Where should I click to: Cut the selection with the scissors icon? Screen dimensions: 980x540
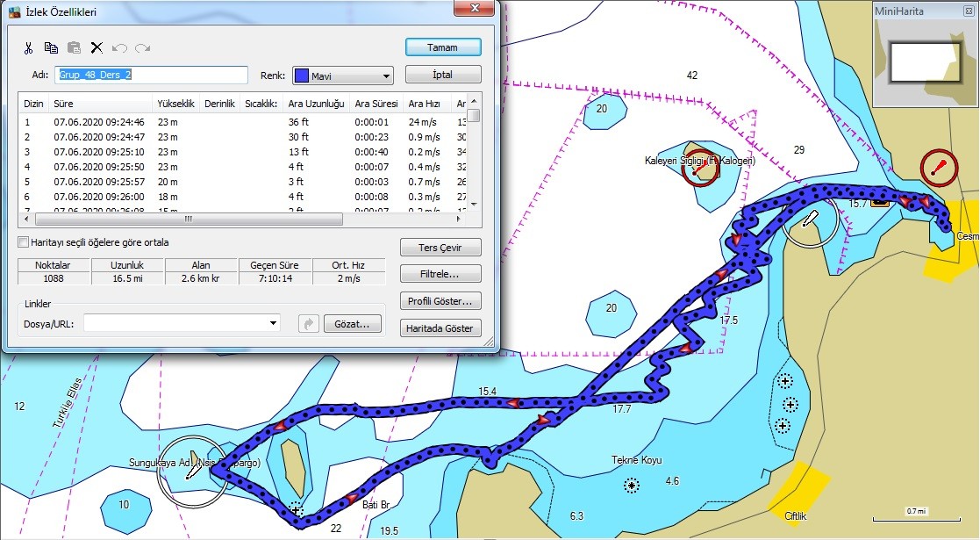point(28,48)
